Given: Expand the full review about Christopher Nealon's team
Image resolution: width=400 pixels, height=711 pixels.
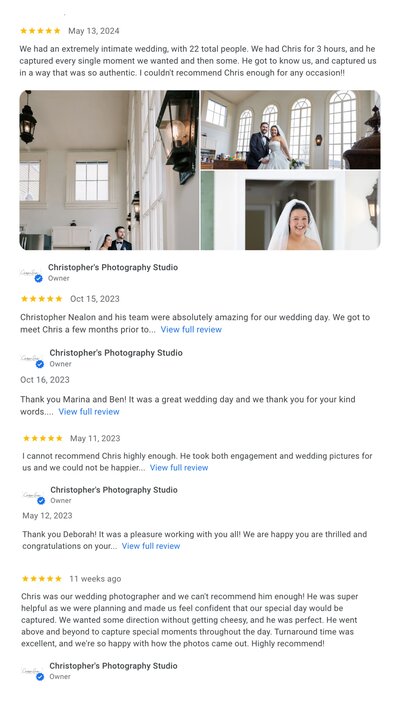Looking at the screenshot, I should pos(191,330).
